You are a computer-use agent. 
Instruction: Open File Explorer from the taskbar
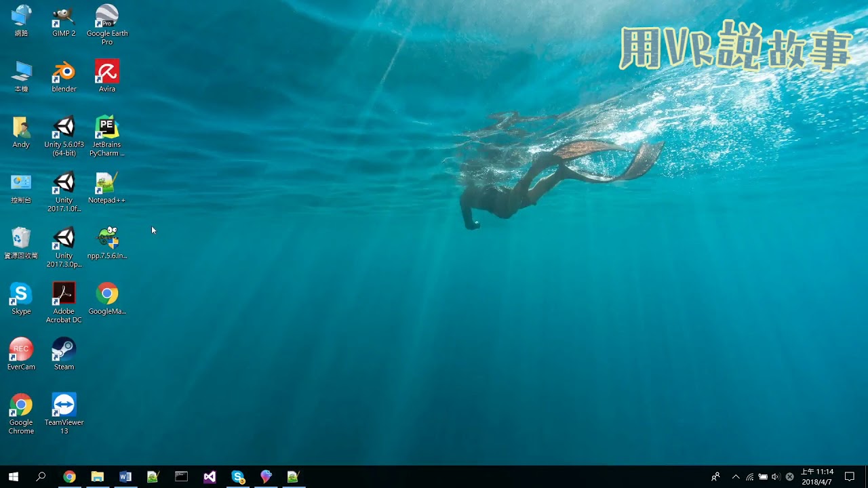tap(97, 476)
